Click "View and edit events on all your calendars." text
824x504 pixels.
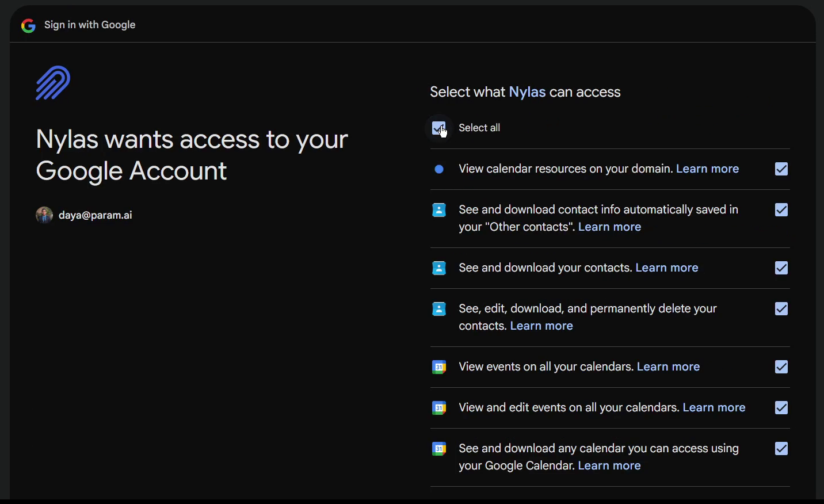click(569, 408)
